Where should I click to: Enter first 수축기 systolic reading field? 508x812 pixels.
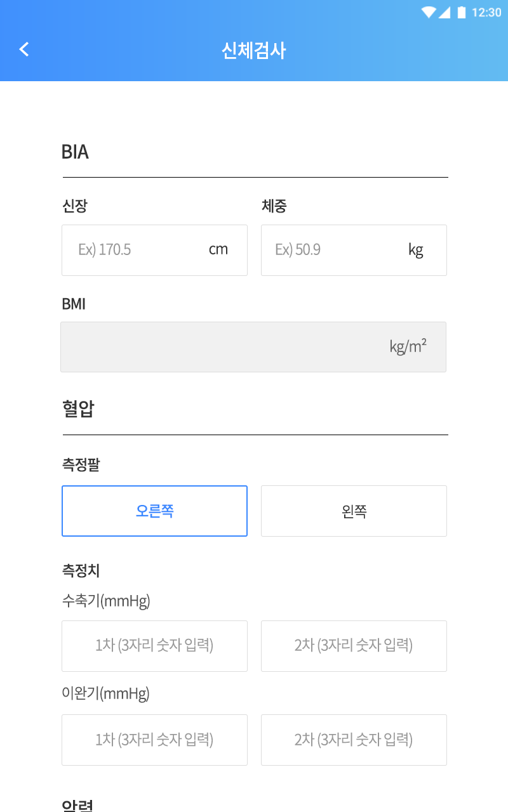154,646
